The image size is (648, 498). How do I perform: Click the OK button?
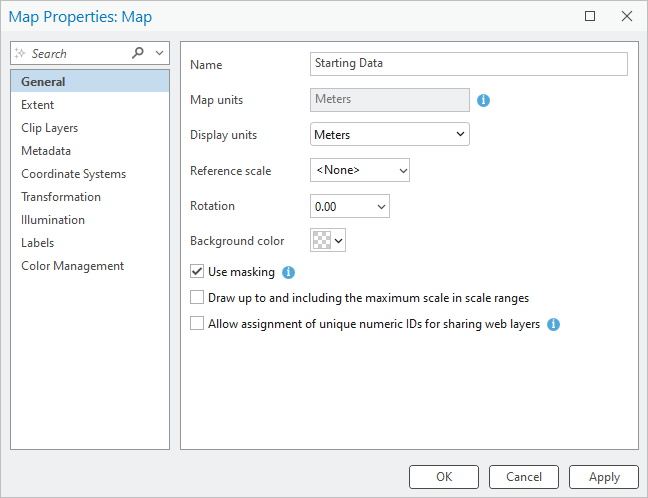point(444,477)
